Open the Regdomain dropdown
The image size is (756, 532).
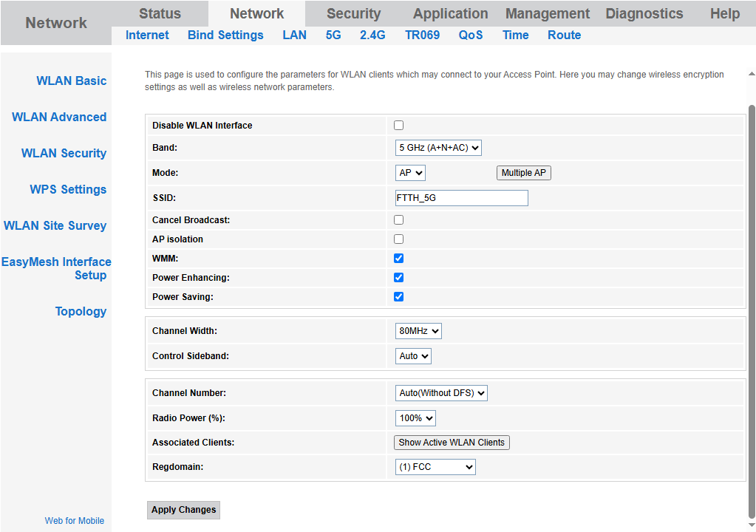tap(435, 467)
